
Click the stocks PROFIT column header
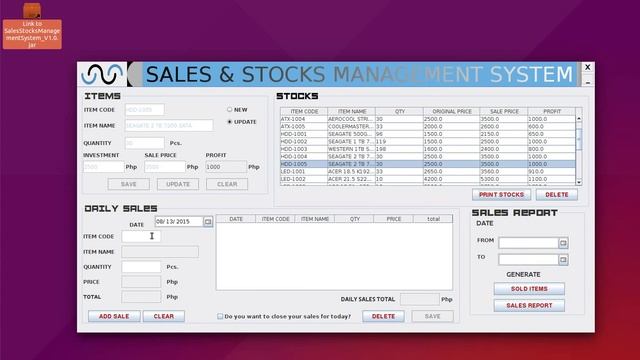[x=551, y=111]
